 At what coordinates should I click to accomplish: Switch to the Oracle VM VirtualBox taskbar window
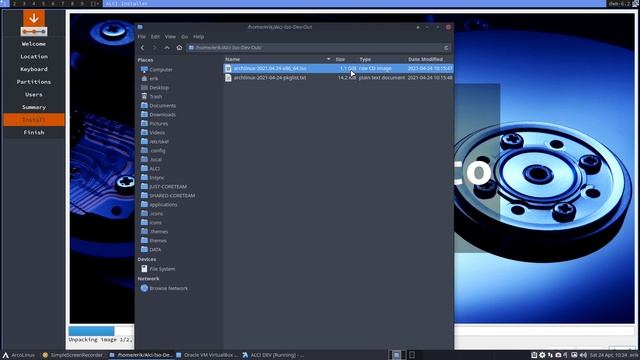(207, 355)
